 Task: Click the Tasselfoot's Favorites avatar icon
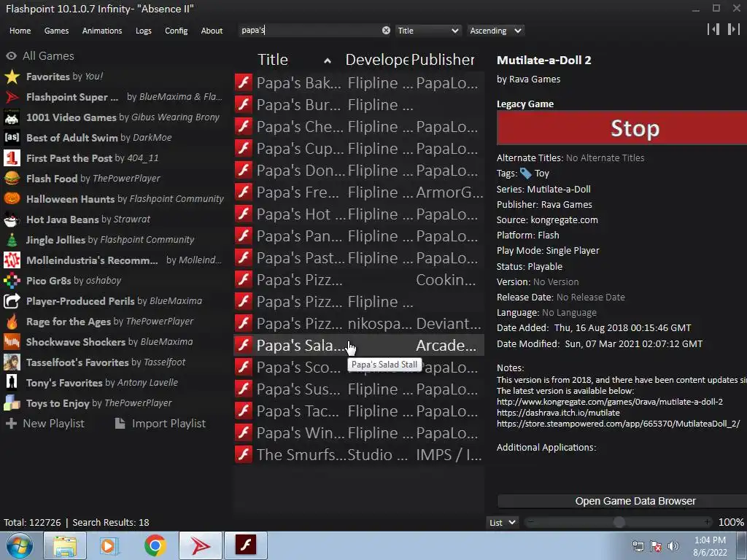tap(12, 363)
